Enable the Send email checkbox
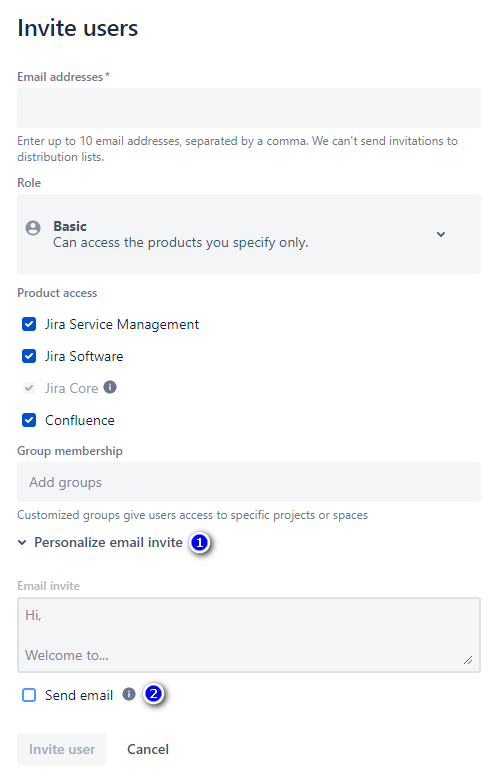Screen dimensions: 490x779 click(29, 695)
